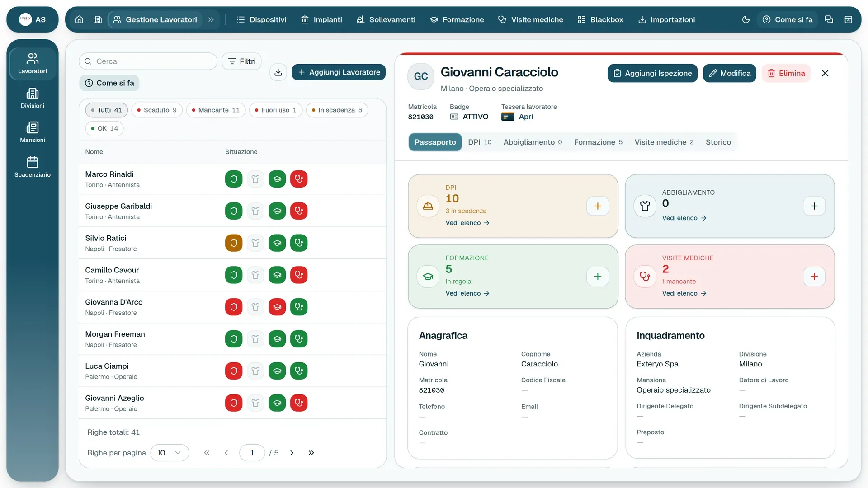Filter list by Fuori uso status
This screenshot has height=488, width=868.
[276, 110]
